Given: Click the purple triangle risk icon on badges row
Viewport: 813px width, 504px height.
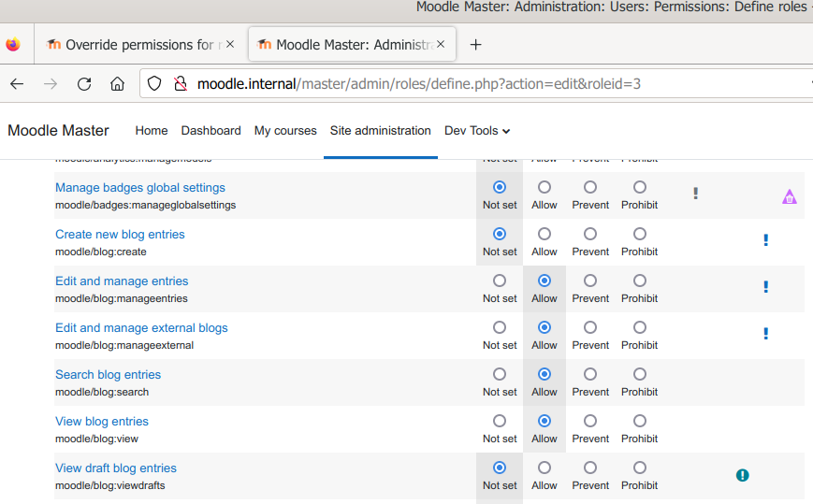Looking at the screenshot, I should [790, 197].
